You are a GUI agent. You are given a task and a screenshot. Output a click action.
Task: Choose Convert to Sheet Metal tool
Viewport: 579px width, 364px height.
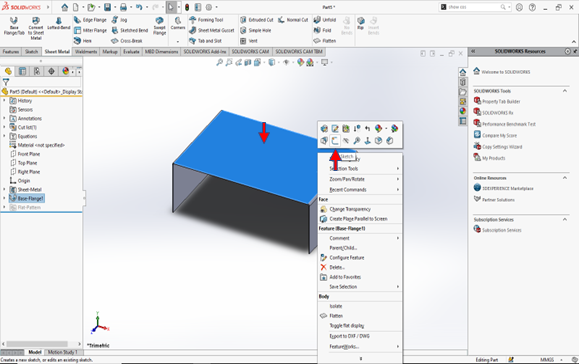[x=36, y=28]
